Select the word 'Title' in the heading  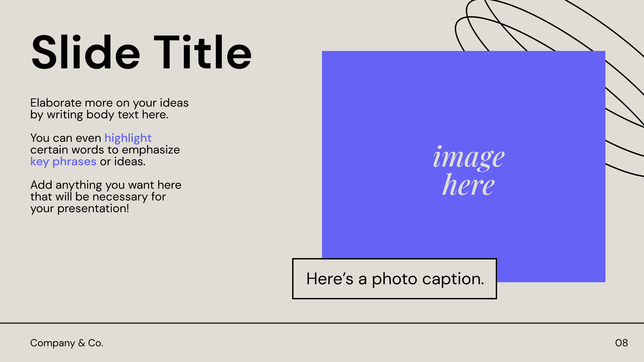[203, 53]
